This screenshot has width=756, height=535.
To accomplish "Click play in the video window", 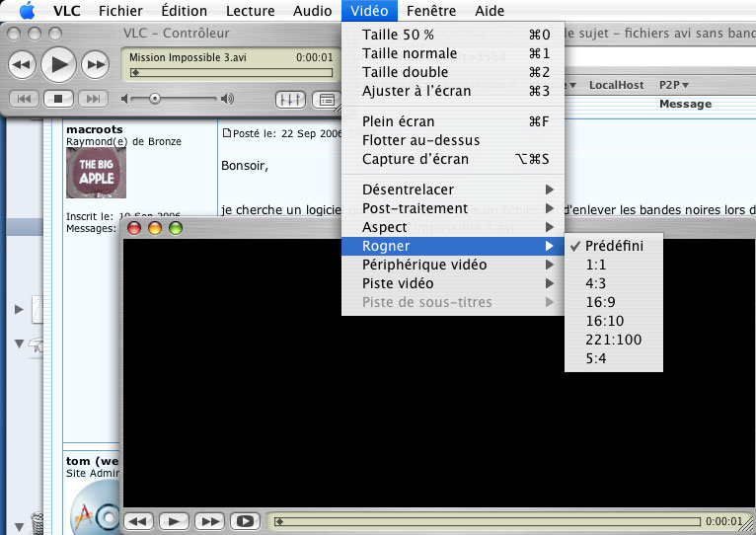I will (174, 521).
